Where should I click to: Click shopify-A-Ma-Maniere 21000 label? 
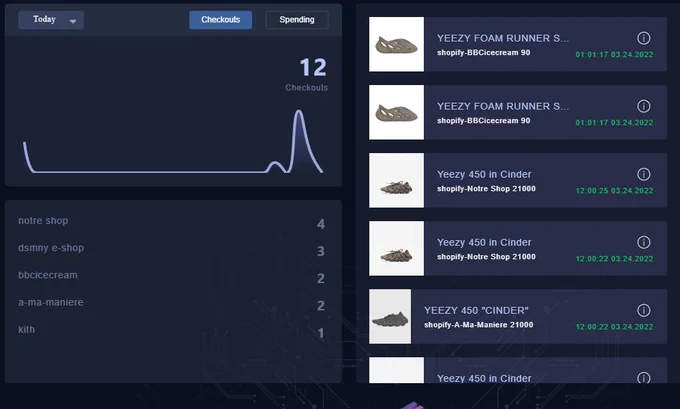(479, 325)
